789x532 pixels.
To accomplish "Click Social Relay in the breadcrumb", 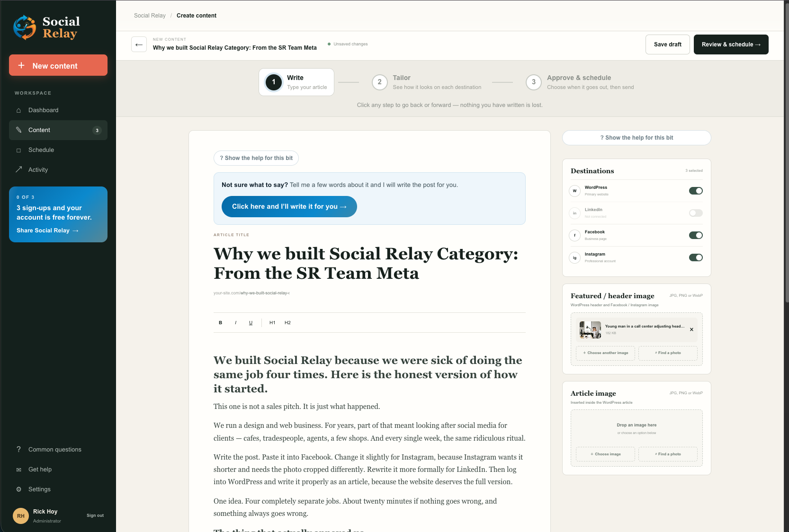I will (150, 16).
